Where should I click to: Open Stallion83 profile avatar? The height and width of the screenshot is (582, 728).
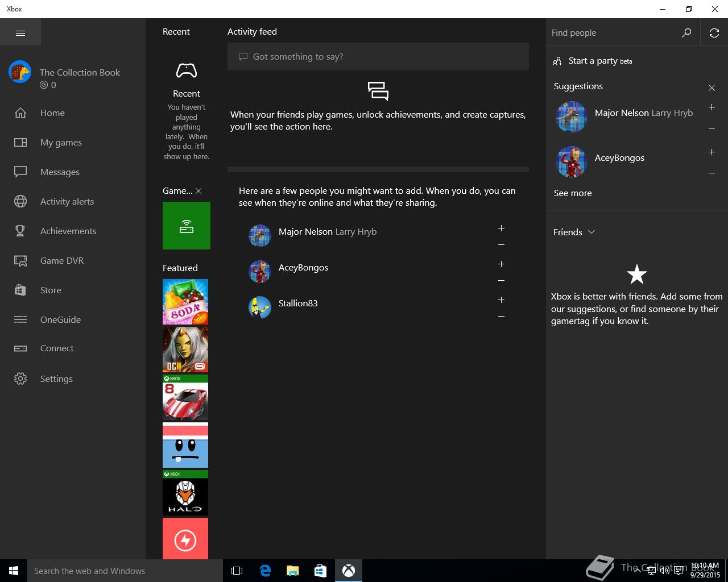[260, 307]
